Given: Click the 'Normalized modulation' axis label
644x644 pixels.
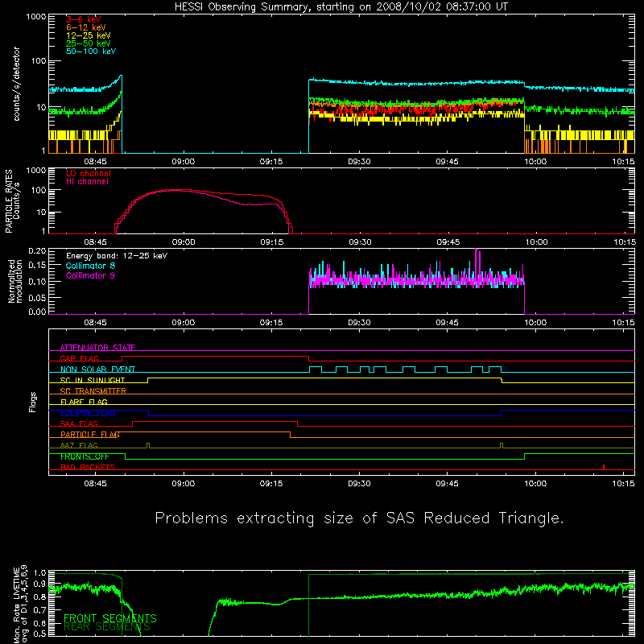Looking at the screenshot, I should coord(15,281).
